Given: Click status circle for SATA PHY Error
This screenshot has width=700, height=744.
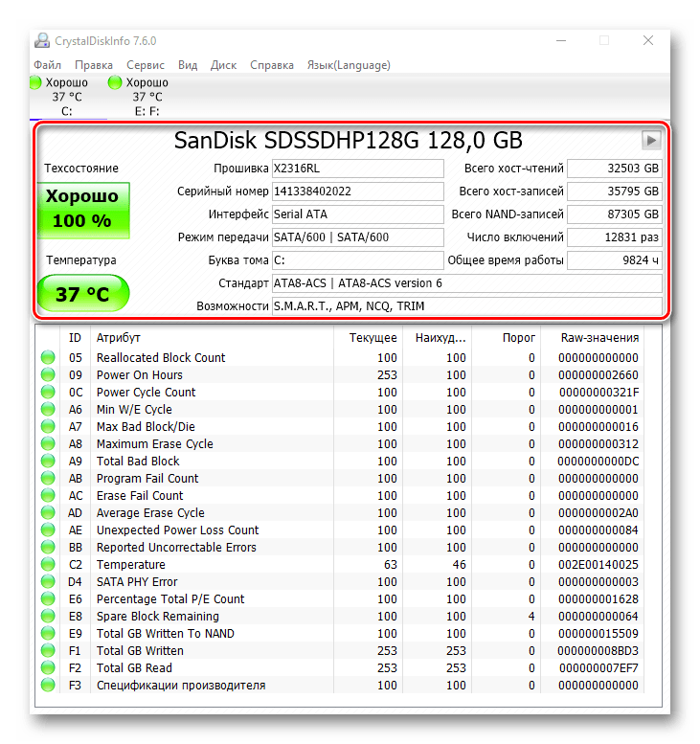Looking at the screenshot, I should [x=48, y=582].
